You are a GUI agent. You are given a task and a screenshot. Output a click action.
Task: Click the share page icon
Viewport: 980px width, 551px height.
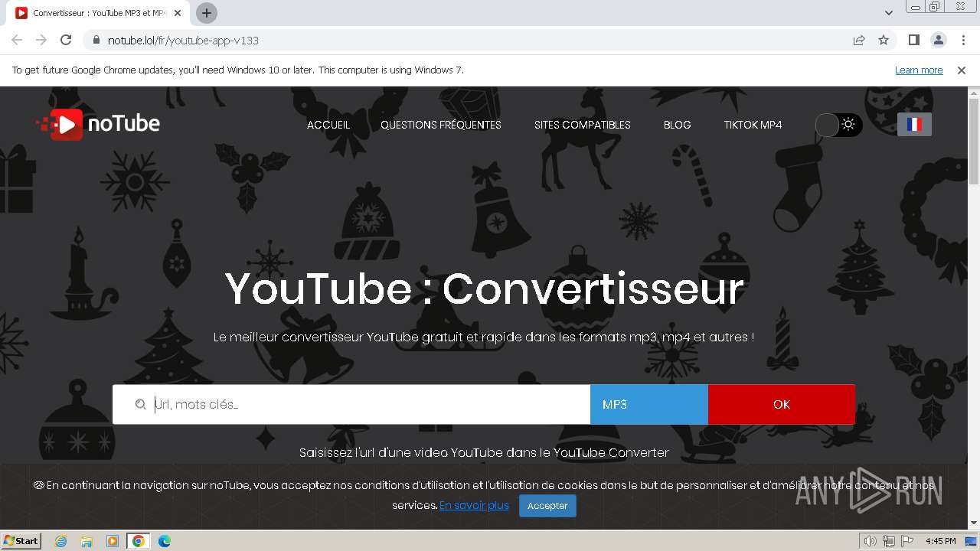pyautogui.click(x=859, y=40)
